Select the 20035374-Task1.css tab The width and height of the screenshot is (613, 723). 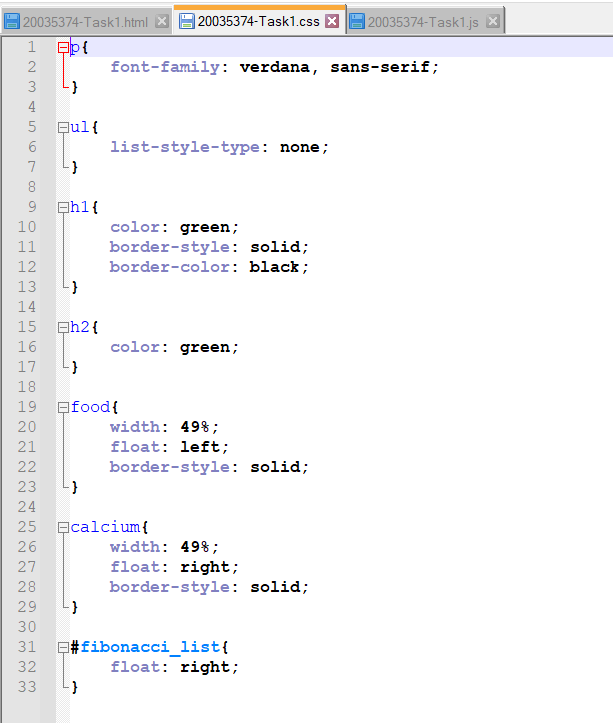tap(259, 21)
